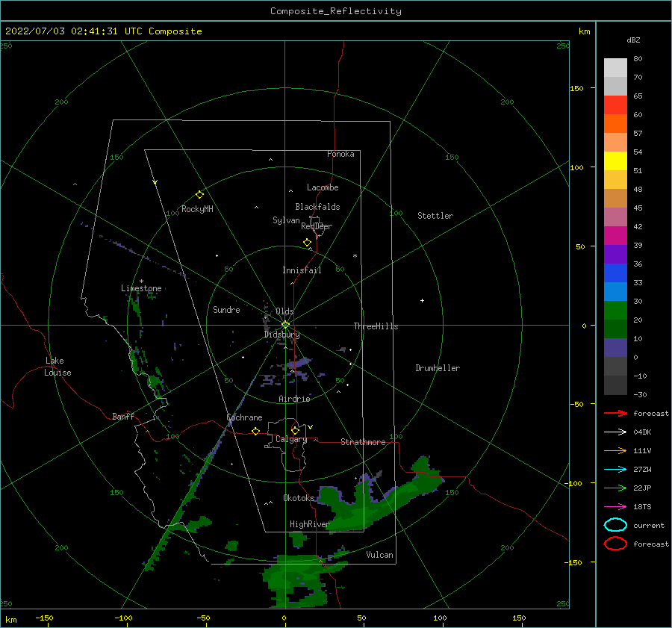
Task: Click the Innisfail city label
Action: click(302, 270)
